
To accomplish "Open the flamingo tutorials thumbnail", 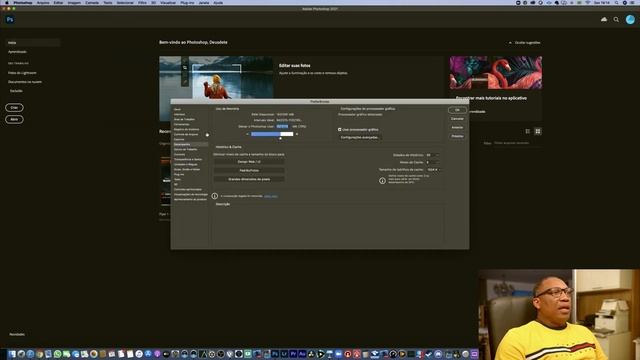I will click(496, 73).
